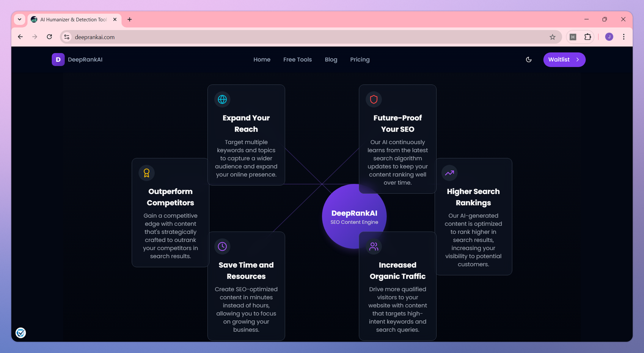Click the DeepRankAI brand name link
This screenshot has width=644, height=353.
click(85, 60)
